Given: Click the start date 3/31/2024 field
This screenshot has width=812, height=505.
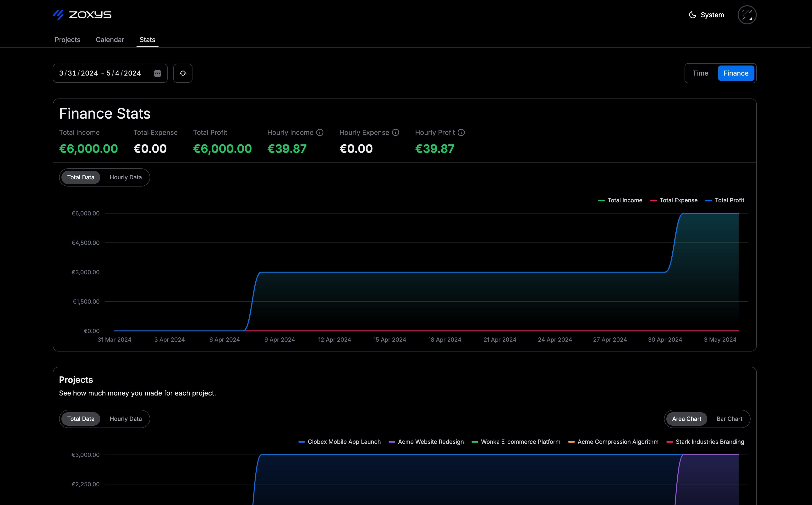Looking at the screenshot, I should [x=78, y=73].
